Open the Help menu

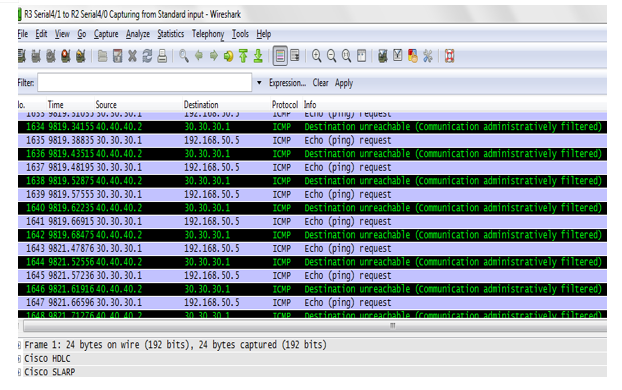click(x=263, y=34)
